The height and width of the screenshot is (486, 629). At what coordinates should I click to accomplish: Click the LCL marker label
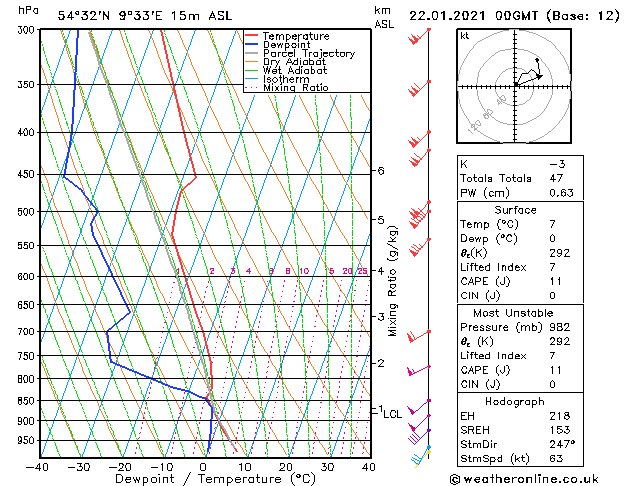coord(392,414)
